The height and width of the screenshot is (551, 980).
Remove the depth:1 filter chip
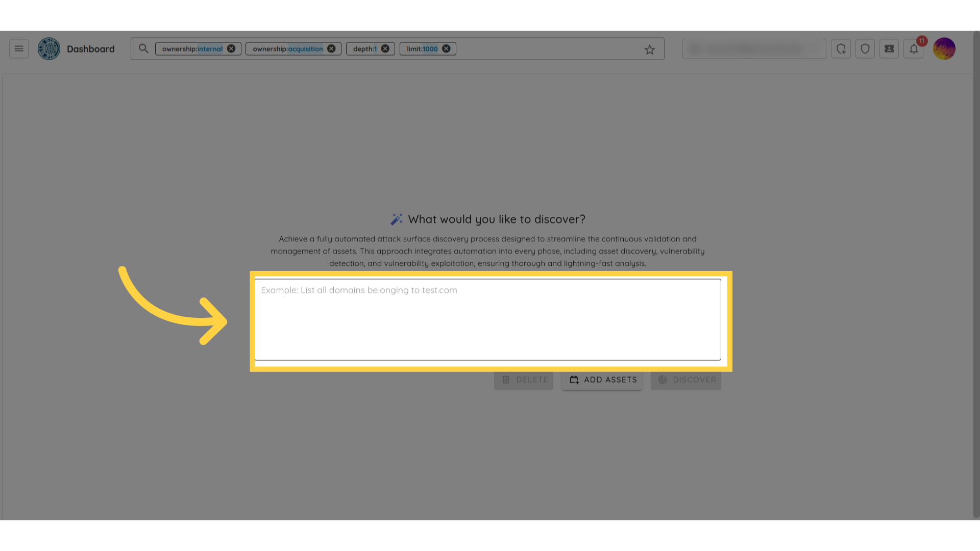click(x=385, y=49)
